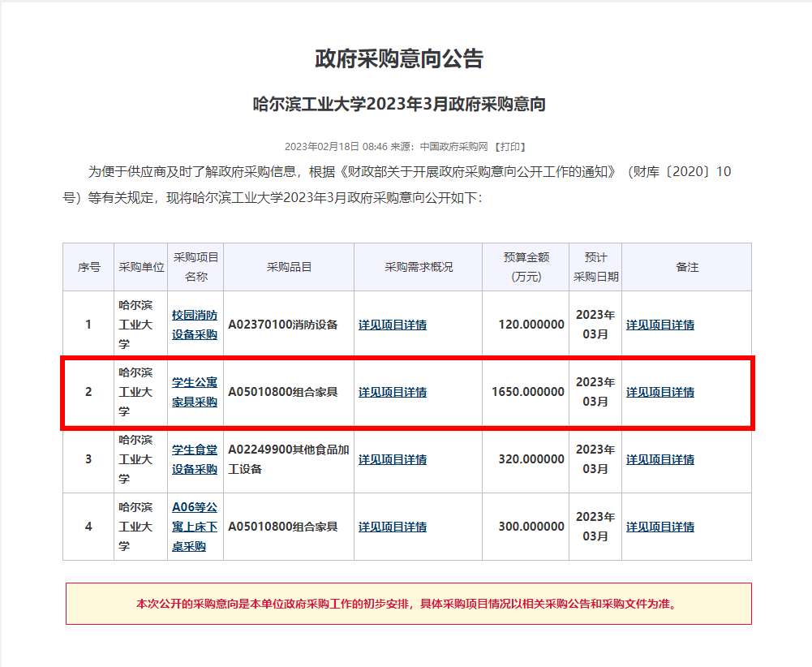
Task: Click the 300.000000 budget amount
Action: coord(531,527)
